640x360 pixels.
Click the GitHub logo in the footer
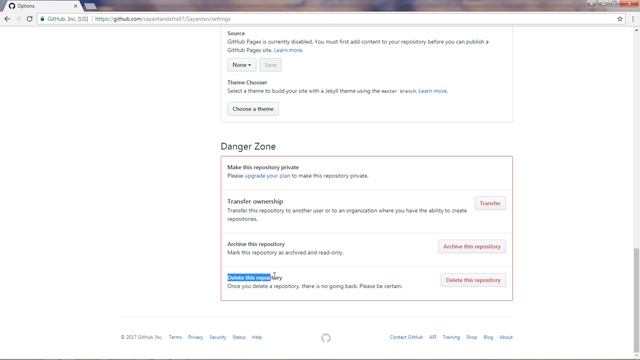pos(325,338)
